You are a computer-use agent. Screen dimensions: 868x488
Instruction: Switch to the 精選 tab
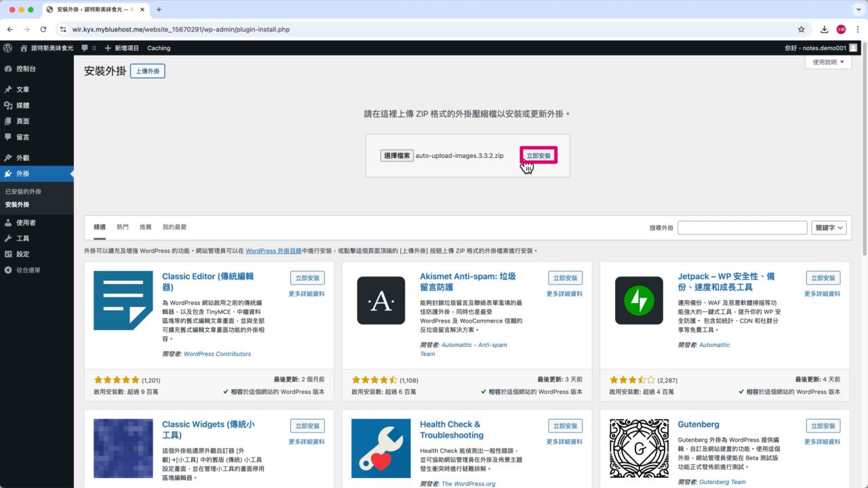tap(100, 227)
